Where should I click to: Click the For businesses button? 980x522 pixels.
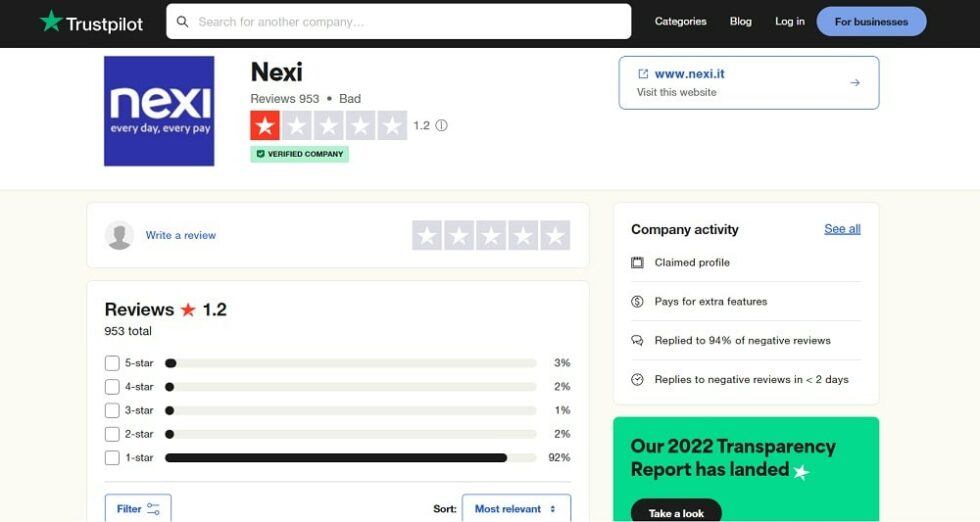point(871,22)
